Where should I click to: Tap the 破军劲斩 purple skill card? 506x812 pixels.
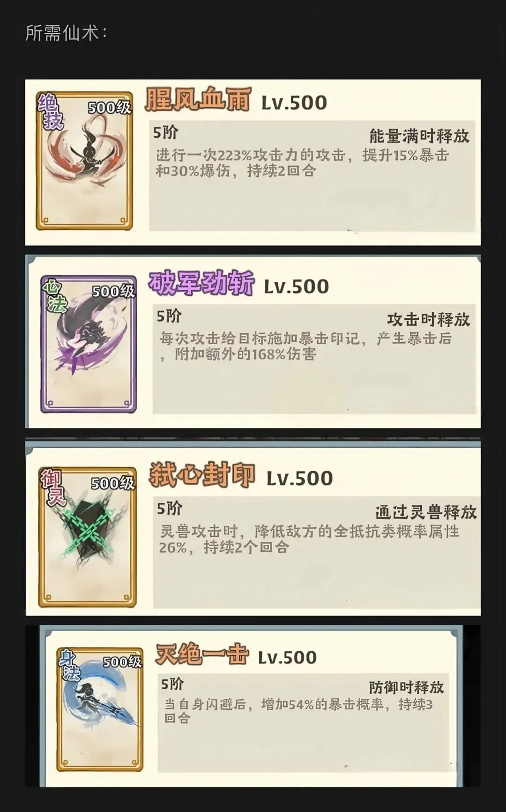[89, 345]
